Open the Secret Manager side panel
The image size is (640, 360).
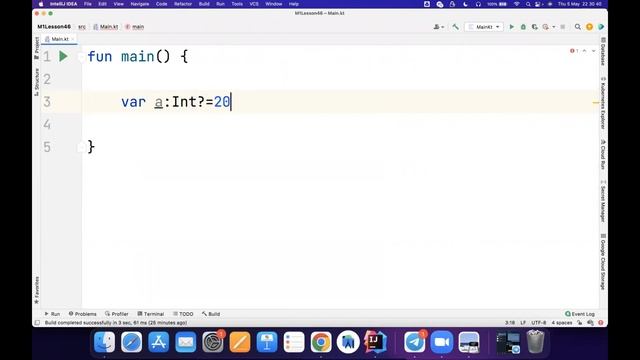603,201
